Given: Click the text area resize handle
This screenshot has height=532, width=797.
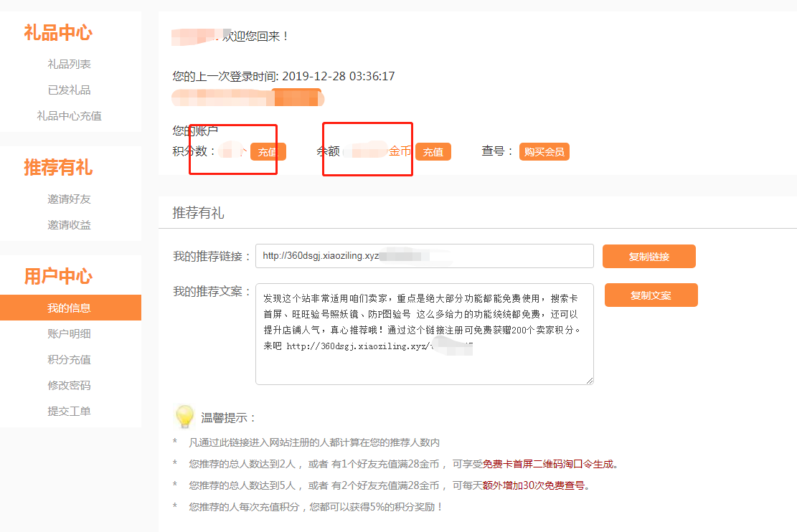Looking at the screenshot, I should [x=590, y=380].
